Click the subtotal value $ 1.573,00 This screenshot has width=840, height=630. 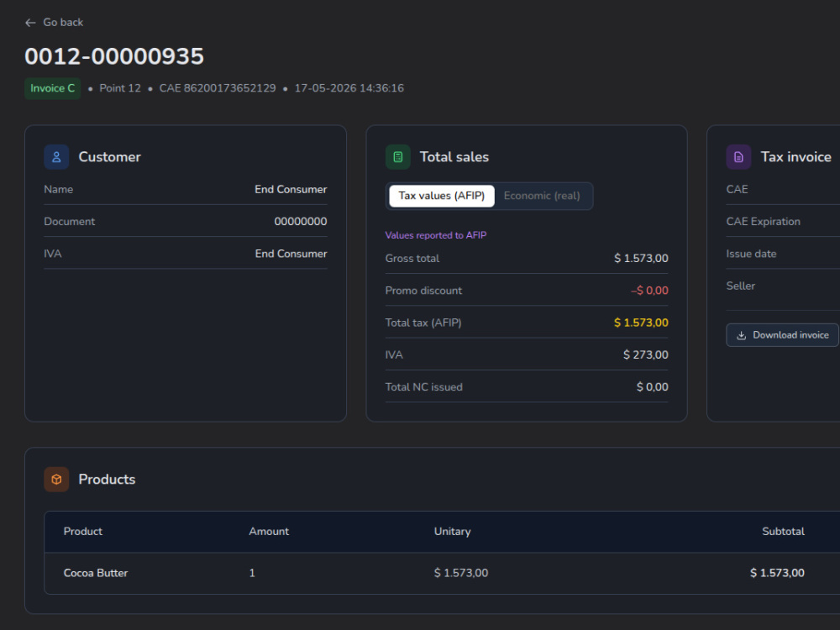coord(777,573)
